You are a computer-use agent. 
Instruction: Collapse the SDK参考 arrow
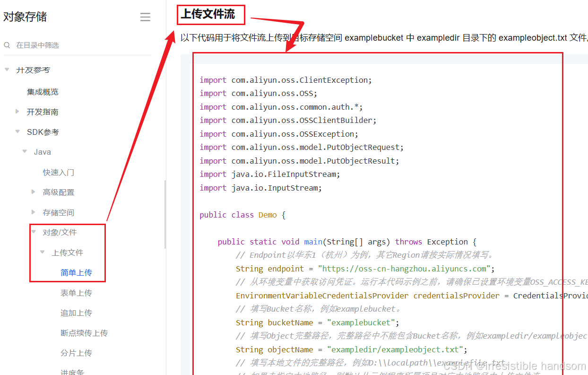[x=17, y=131]
